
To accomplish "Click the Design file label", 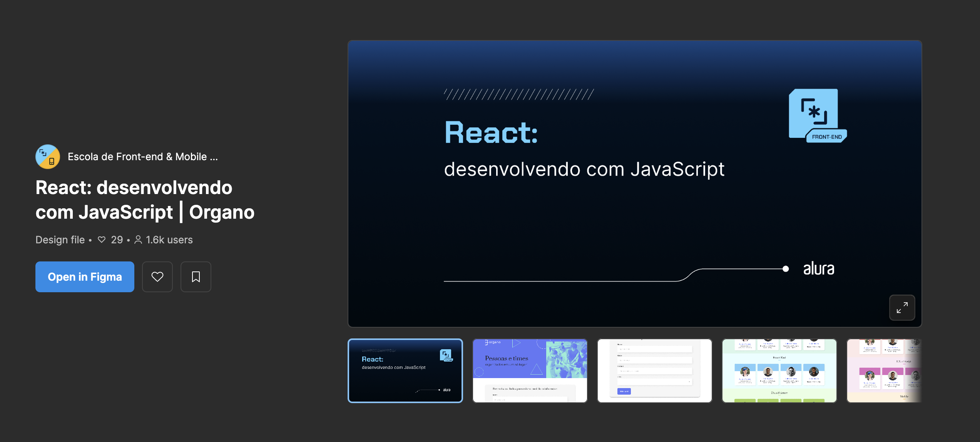I will tap(60, 239).
